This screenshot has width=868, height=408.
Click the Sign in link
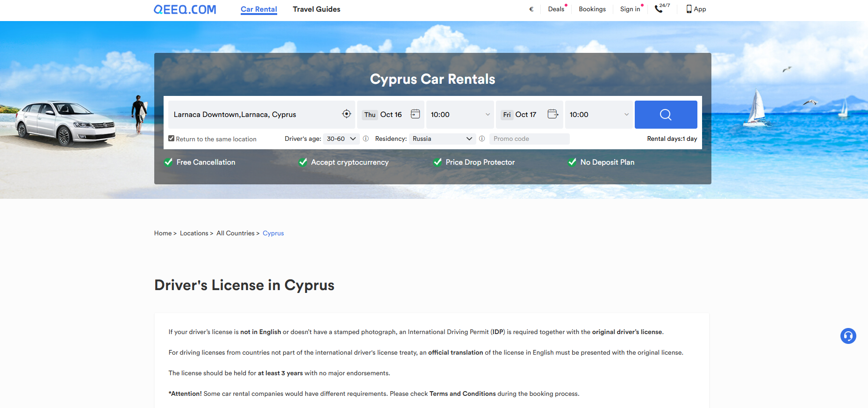tap(630, 9)
